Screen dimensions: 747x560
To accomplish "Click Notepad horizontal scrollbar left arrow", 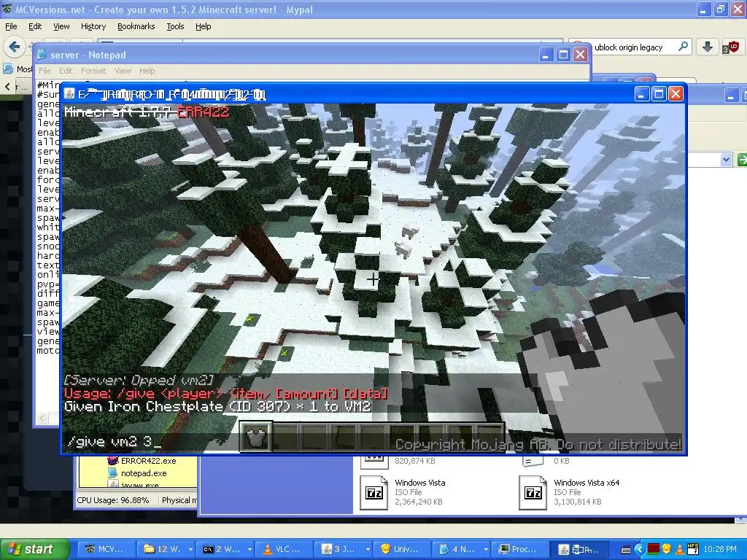I will point(42,418).
